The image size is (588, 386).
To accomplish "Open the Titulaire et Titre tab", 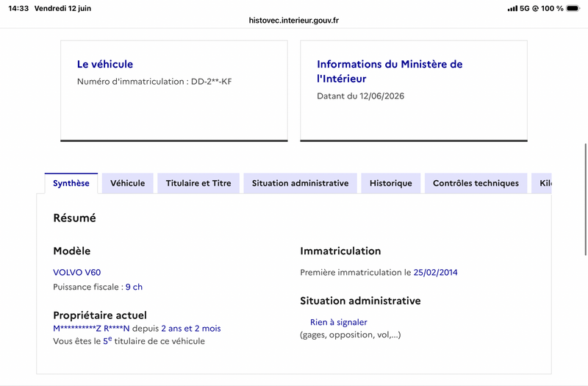I will tap(198, 183).
